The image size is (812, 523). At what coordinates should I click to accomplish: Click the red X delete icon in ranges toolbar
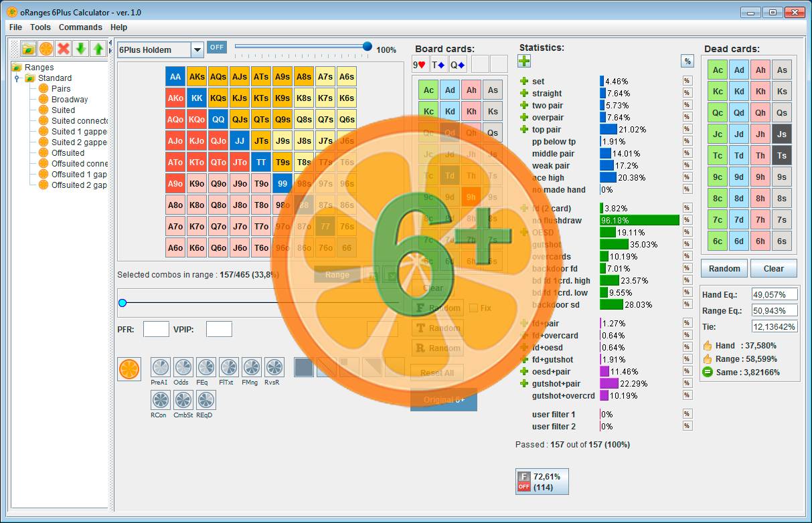tap(64, 48)
